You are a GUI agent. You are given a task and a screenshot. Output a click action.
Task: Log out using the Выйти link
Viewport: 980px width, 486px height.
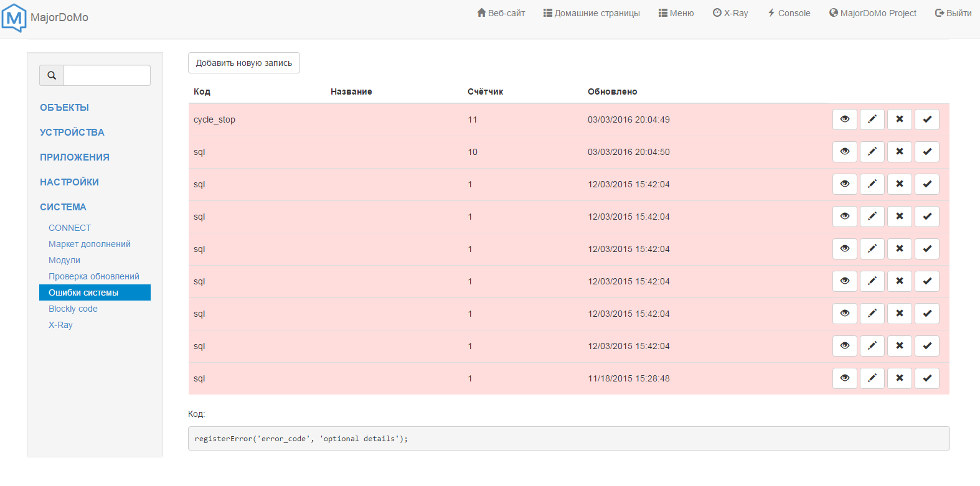point(953,13)
